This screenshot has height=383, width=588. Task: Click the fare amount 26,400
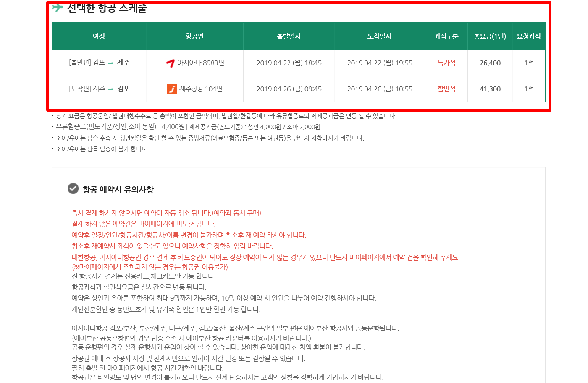490,63
